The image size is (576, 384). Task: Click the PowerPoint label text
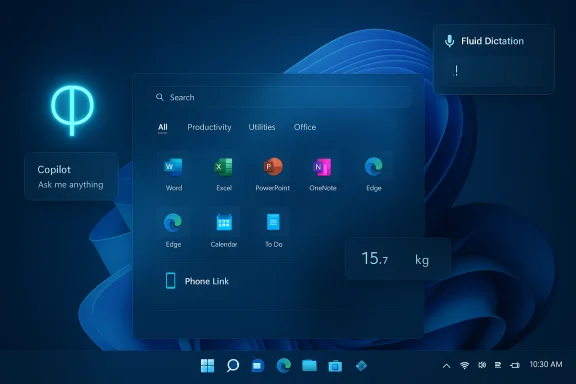coord(273,188)
